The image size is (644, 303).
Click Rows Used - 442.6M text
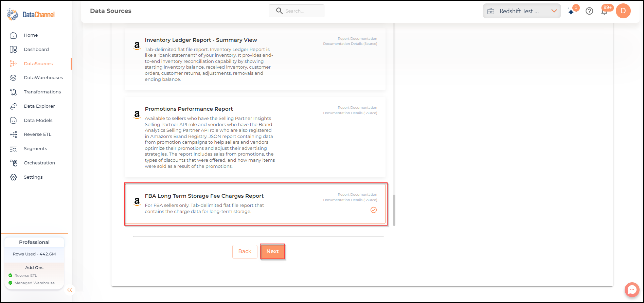[34, 254]
